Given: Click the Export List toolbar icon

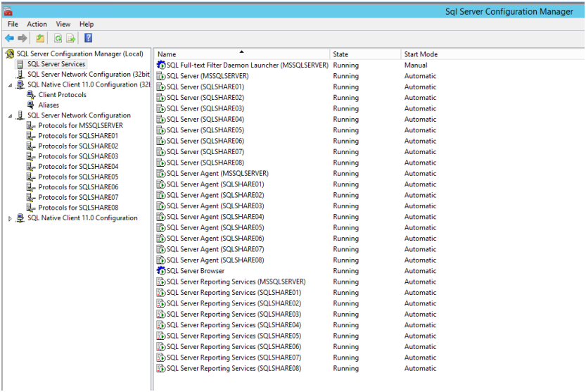Looking at the screenshot, I should coord(70,38).
